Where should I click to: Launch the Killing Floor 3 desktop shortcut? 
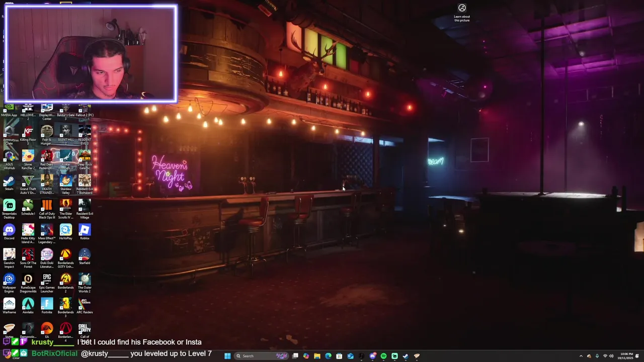28,135
